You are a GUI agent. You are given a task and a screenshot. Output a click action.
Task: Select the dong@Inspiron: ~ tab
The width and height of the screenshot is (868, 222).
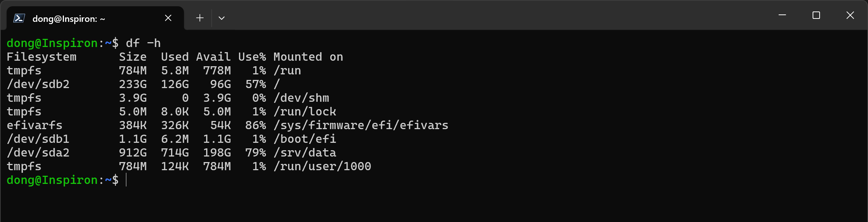pyautogui.click(x=69, y=19)
